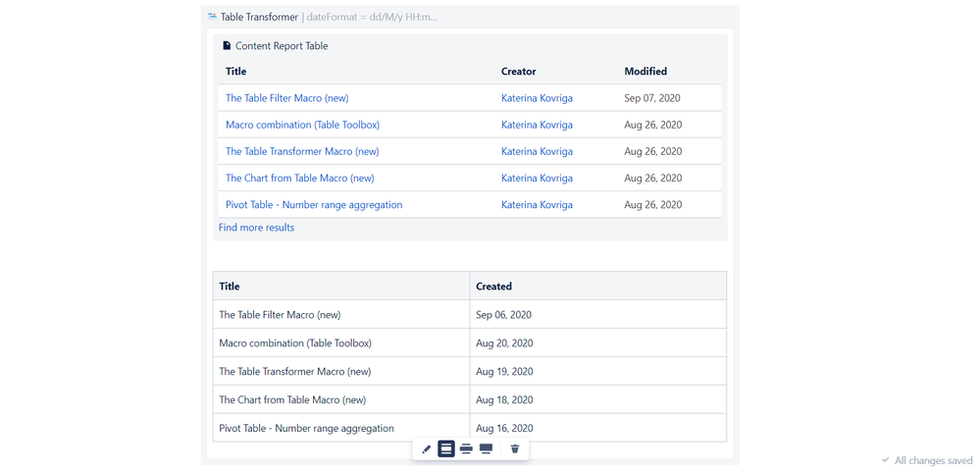Click the Table Transformer macro icon
This screenshot has width=980, height=472.
coord(212,17)
